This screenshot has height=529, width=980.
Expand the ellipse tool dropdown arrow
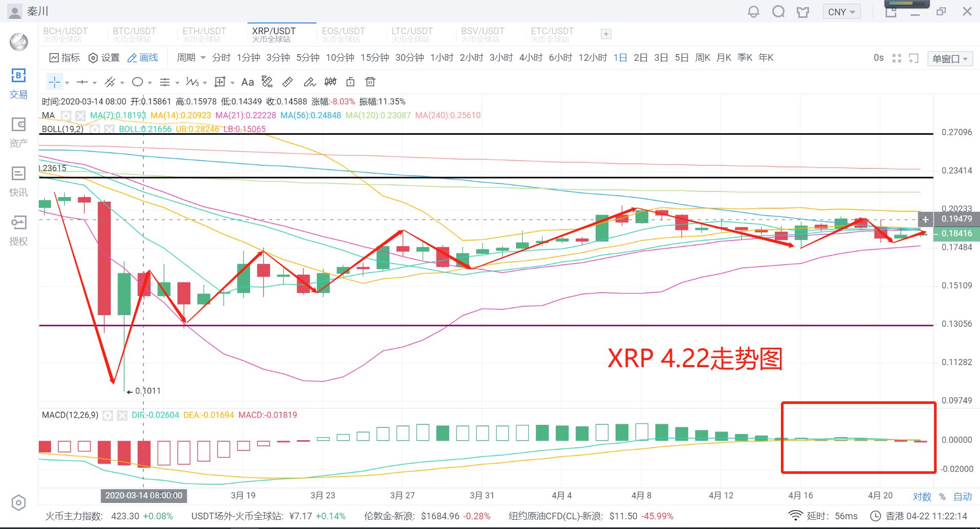tap(150, 83)
